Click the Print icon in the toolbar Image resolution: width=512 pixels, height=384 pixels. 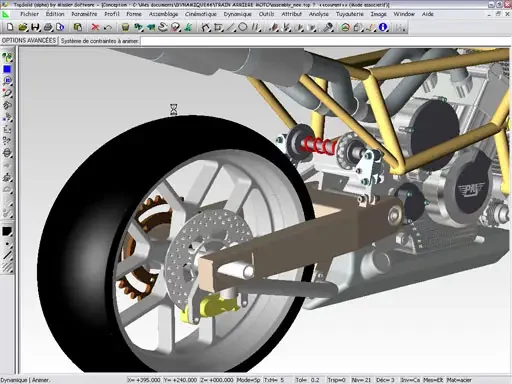(x=48, y=27)
